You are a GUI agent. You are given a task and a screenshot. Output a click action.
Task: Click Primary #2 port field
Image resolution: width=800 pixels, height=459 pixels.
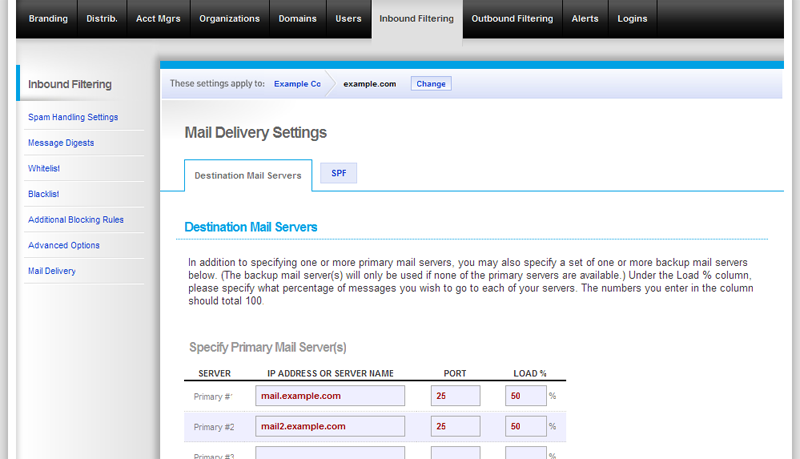[455, 426]
